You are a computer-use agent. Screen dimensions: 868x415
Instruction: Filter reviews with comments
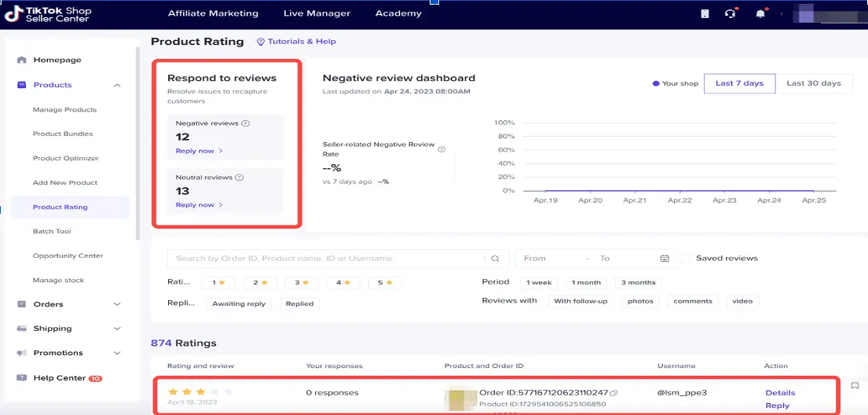(x=693, y=301)
